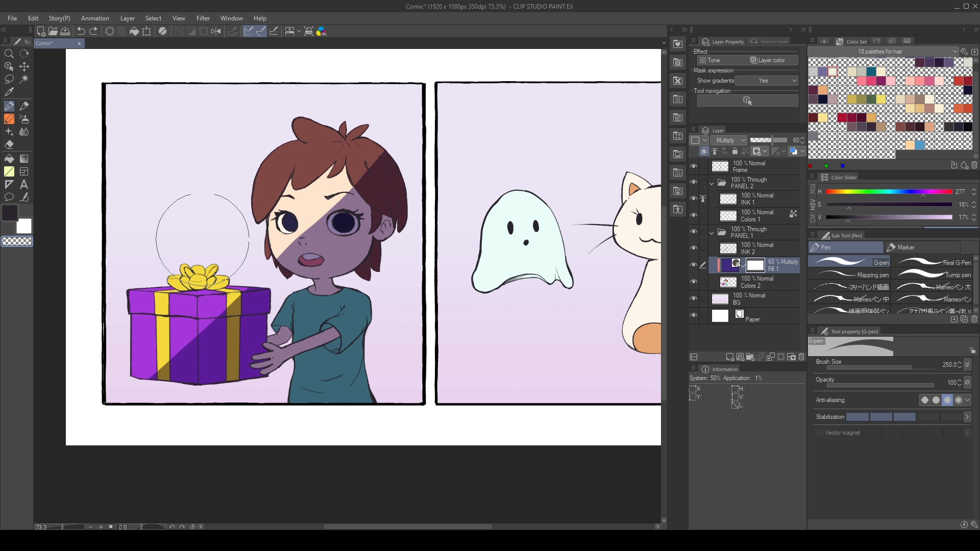Select the Lasso selection tool
The height and width of the screenshot is (551, 980).
[9, 79]
